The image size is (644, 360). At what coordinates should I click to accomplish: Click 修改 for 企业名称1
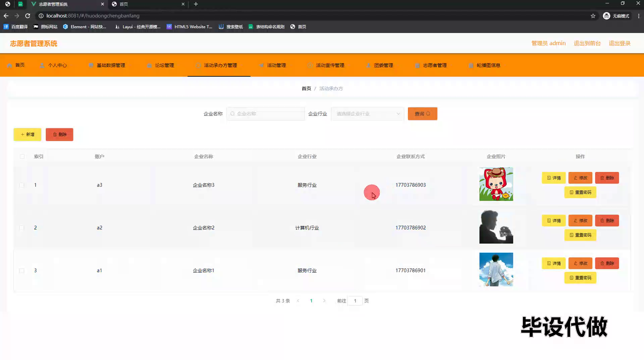click(x=580, y=263)
